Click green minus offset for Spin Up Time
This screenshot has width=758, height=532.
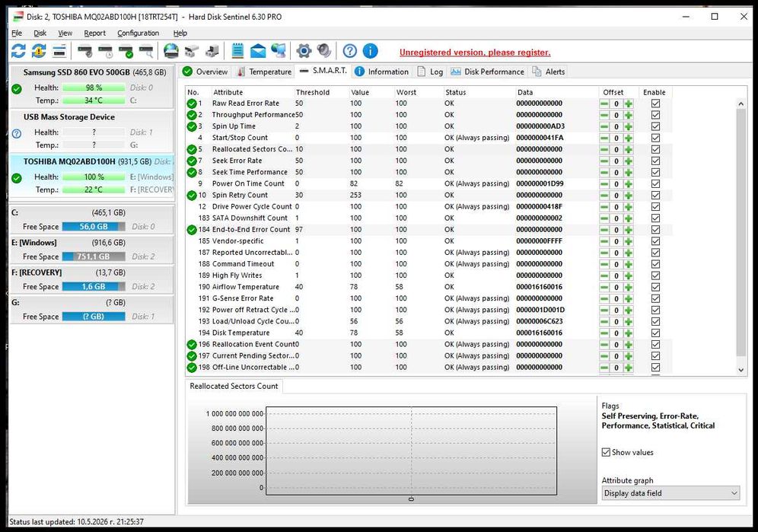click(x=604, y=126)
